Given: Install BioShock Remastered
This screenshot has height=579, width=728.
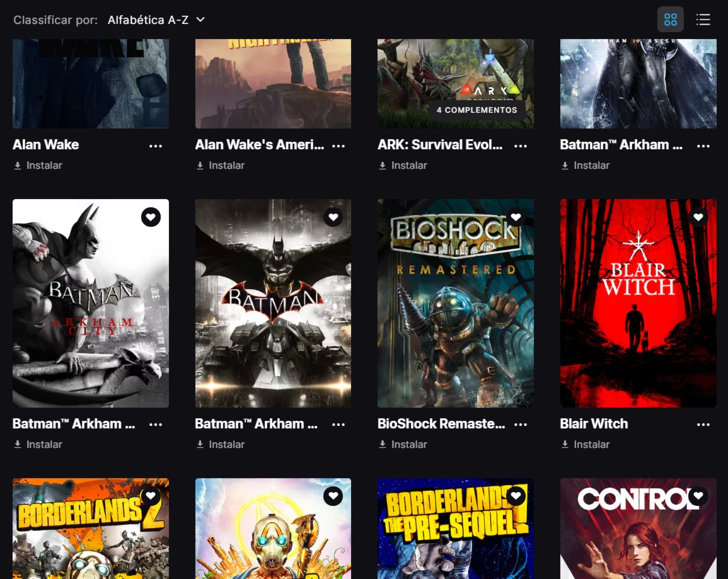Looking at the screenshot, I should (403, 444).
